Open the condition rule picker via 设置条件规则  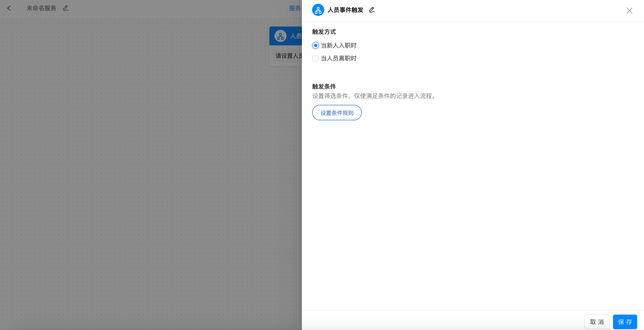(x=337, y=113)
